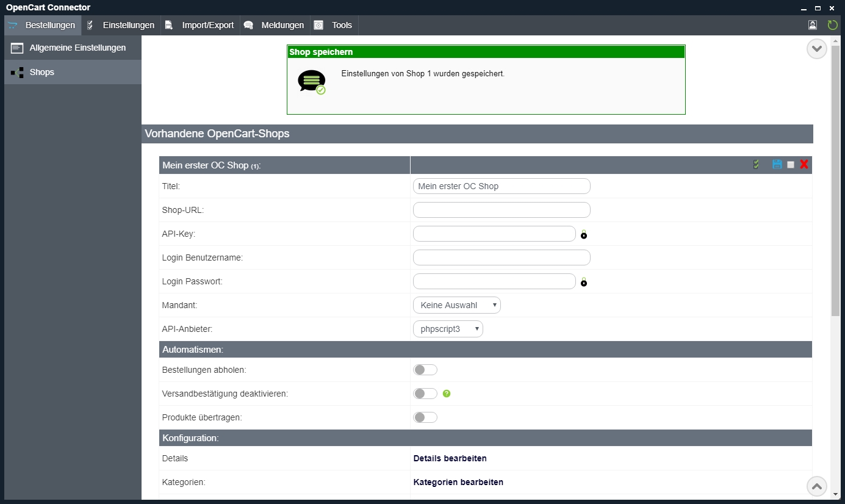845x504 pixels.
Task: Open the API-Anbieter dropdown
Action: pos(448,329)
